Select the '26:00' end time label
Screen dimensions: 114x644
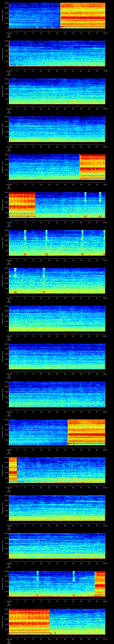105,450
